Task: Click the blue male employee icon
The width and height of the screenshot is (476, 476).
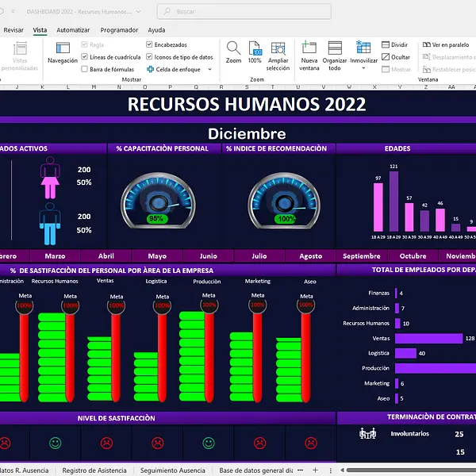Action: pyautogui.click(x=50, y=224)
